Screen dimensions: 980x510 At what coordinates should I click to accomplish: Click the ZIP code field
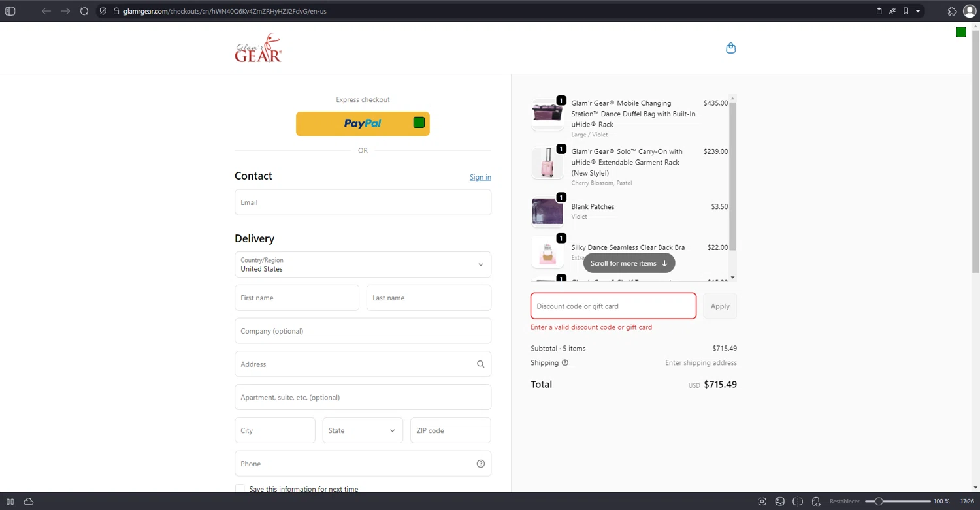(450, 430)
